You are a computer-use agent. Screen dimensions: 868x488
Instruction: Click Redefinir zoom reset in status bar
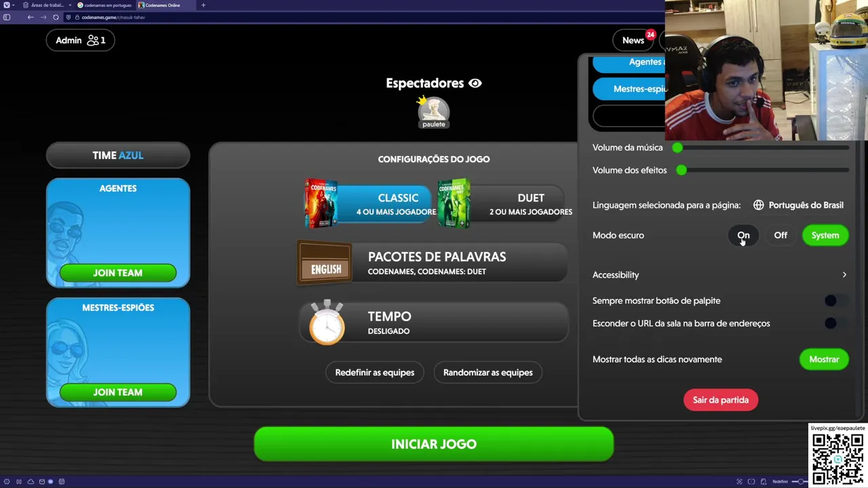[x=781, y=481]
